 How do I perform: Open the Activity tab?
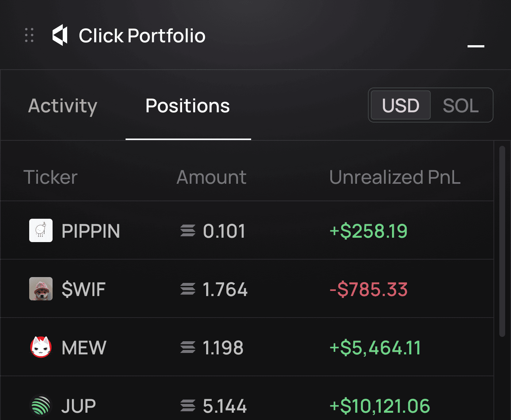click(x=63, y=106)
